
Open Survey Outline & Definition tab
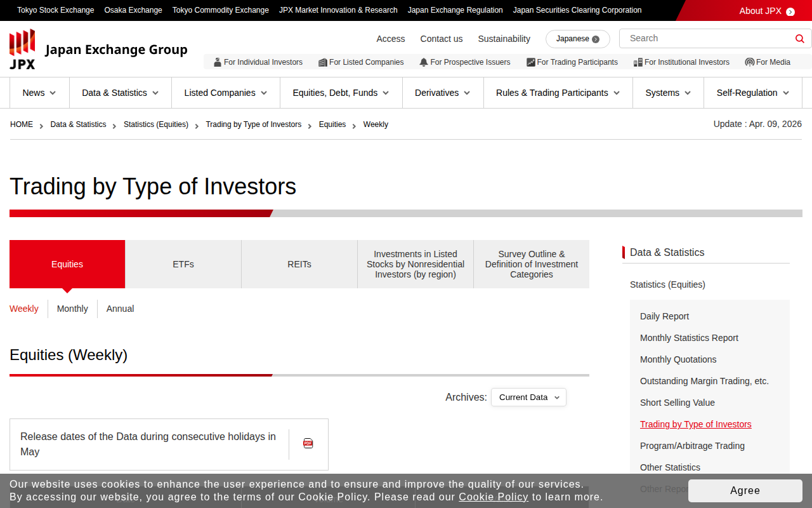[x=532, y=264]
